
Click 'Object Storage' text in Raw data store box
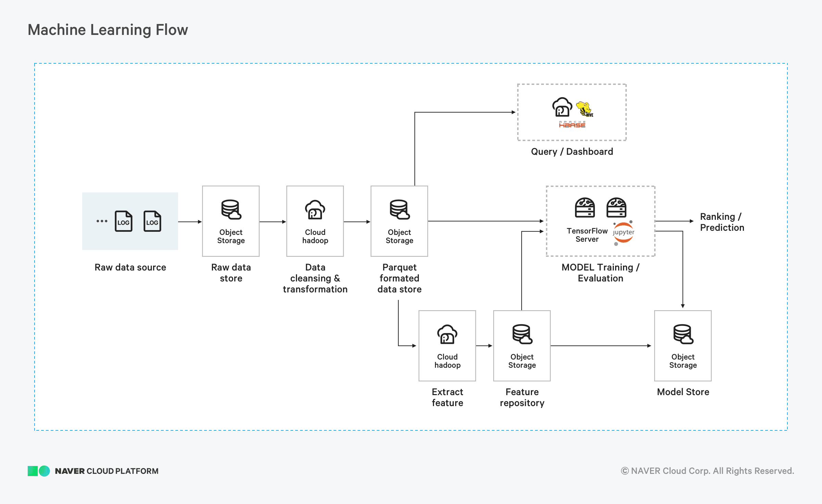(231, 237)
